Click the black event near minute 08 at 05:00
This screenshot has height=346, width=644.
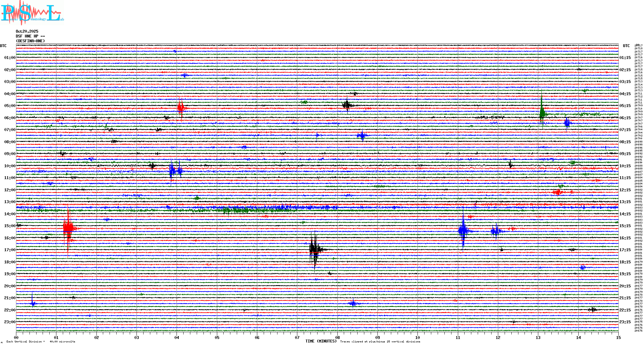click(347, 105)
